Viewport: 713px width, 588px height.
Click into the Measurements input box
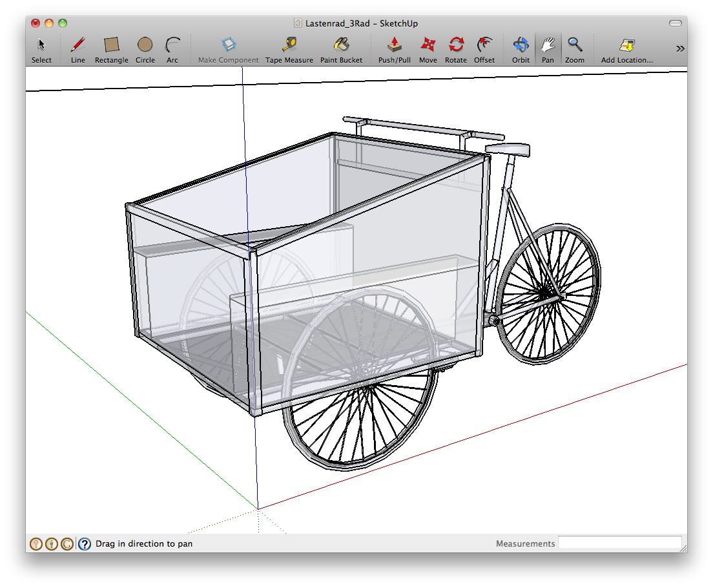[x=619, y=543]
